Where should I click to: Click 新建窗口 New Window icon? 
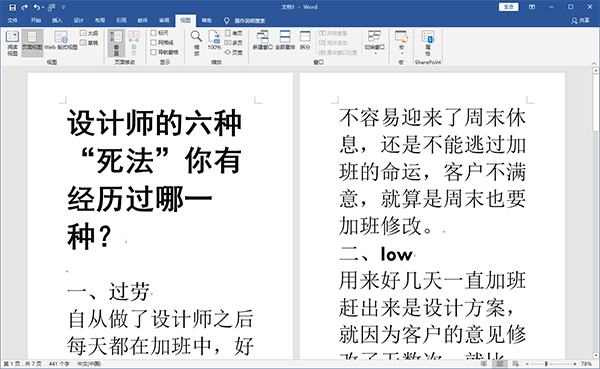262,40
